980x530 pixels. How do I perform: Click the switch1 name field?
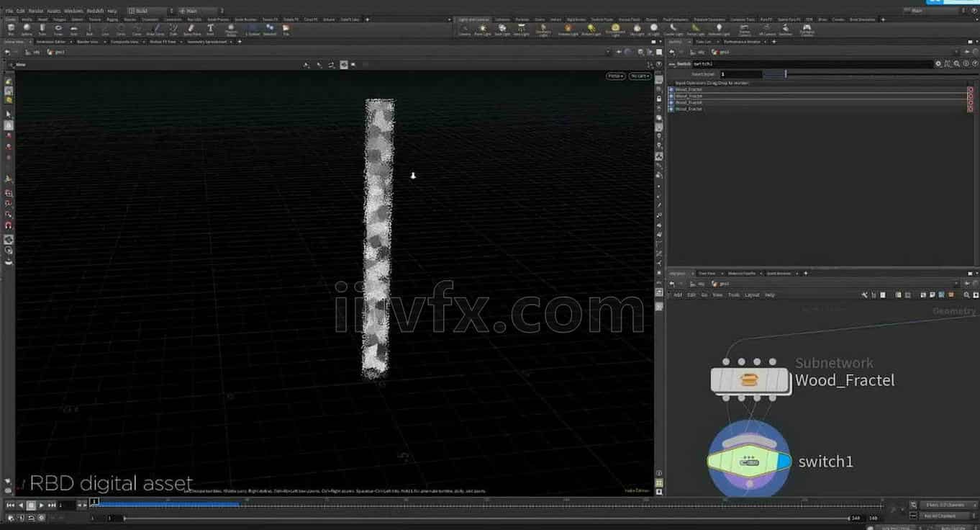[813, 63]
